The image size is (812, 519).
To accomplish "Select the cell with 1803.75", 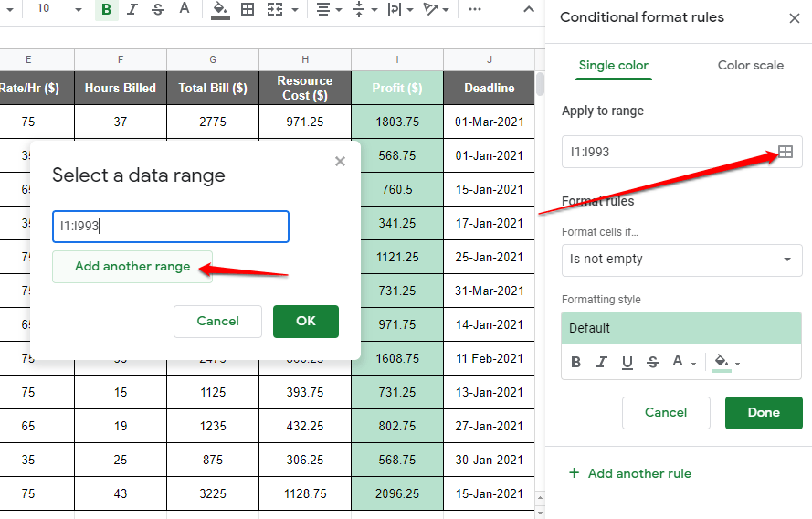I will tap(397, 122).
